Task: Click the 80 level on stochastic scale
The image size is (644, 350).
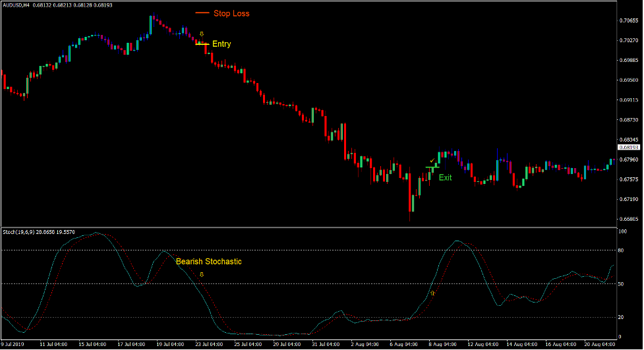Action: point(622,250)
